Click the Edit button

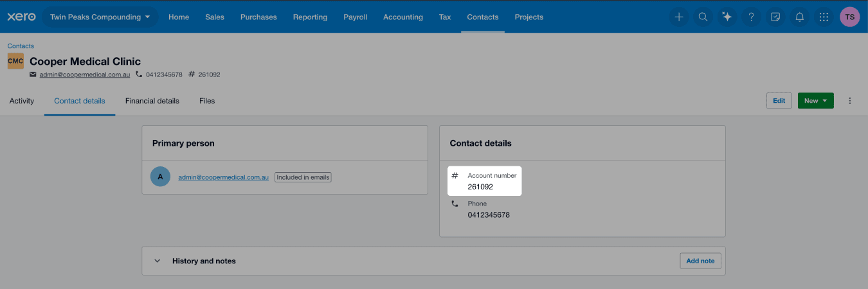tap(779, 101)
